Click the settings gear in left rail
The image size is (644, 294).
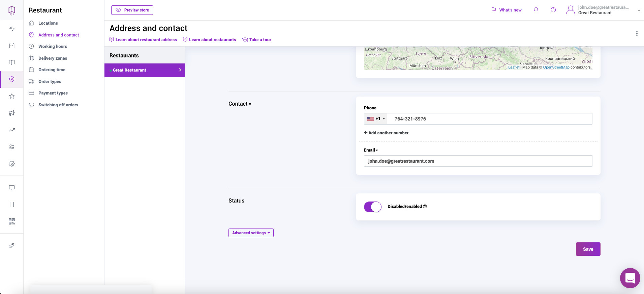tap(12, 164)
